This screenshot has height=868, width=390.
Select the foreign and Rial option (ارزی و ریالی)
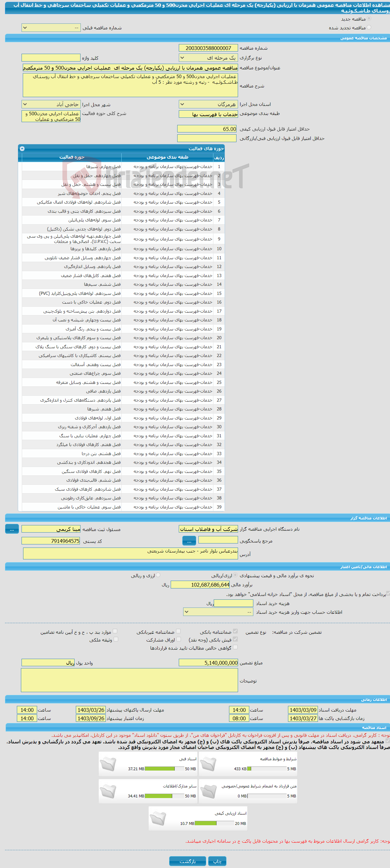coord(158,575)
